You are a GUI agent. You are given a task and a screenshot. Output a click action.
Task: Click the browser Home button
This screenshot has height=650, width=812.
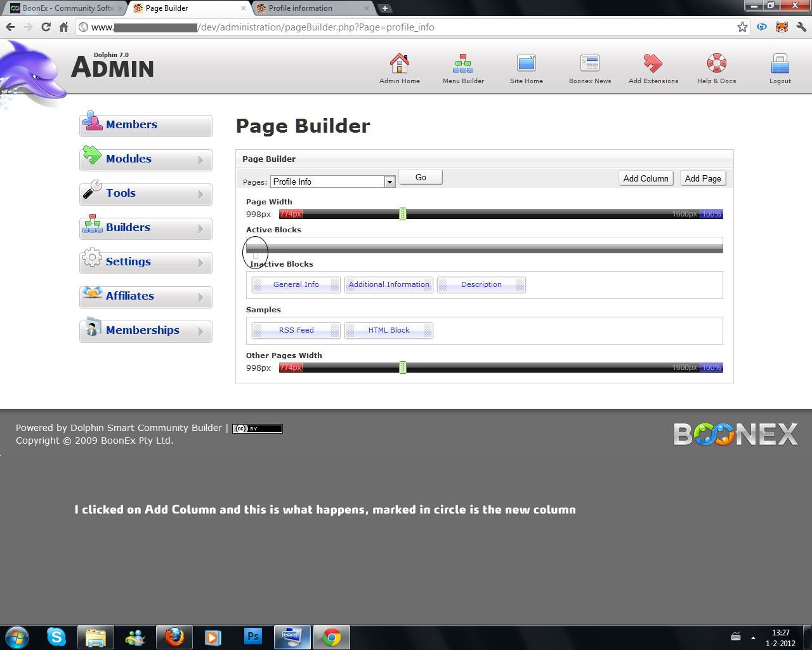pos(63,27)
